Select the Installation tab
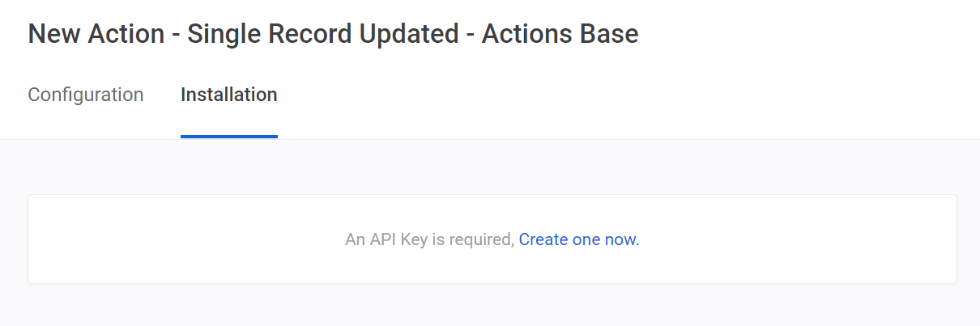The width and height of the screenshot is (980, 326). point(228,95)
